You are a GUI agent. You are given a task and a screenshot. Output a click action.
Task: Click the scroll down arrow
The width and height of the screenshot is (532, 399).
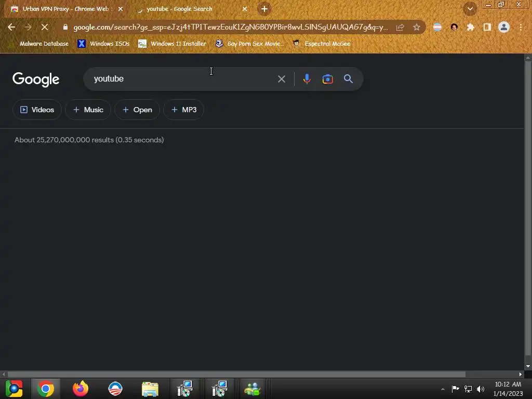click(528, 366)
